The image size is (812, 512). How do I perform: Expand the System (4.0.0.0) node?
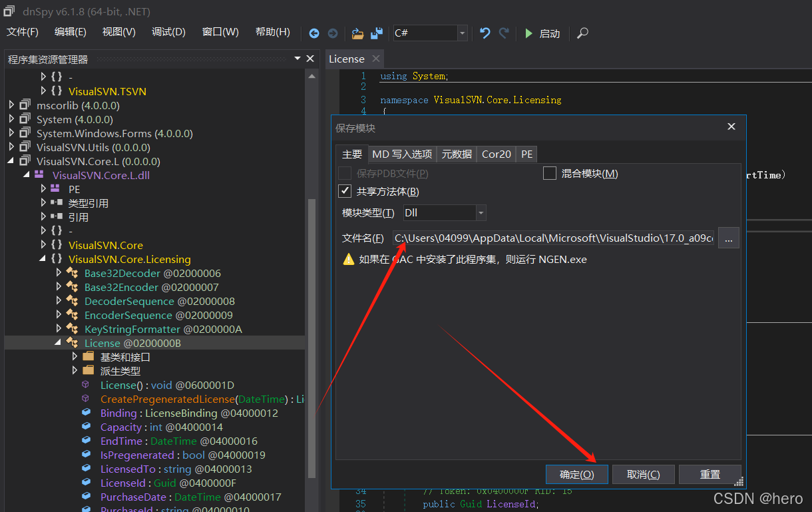pos(11,119)
